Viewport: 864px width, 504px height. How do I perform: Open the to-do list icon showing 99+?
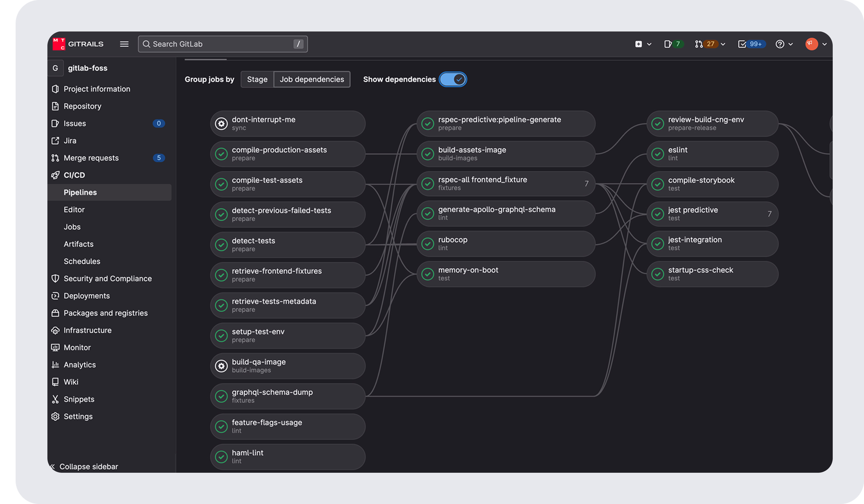click(x=742, y=44)
